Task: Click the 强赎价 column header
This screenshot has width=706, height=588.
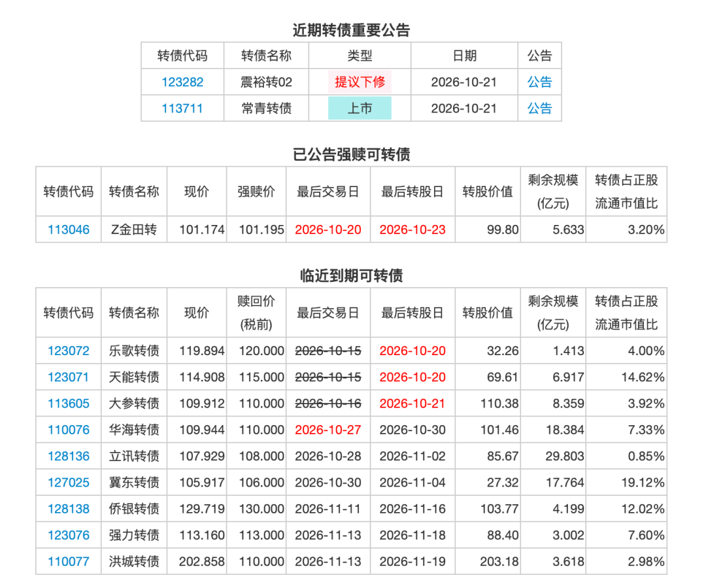Action: (256, 192)
